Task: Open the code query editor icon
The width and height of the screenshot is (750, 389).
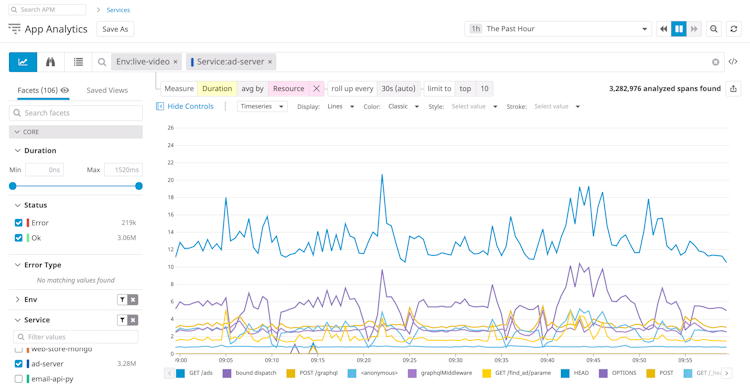Action: [x=733, y=62]
